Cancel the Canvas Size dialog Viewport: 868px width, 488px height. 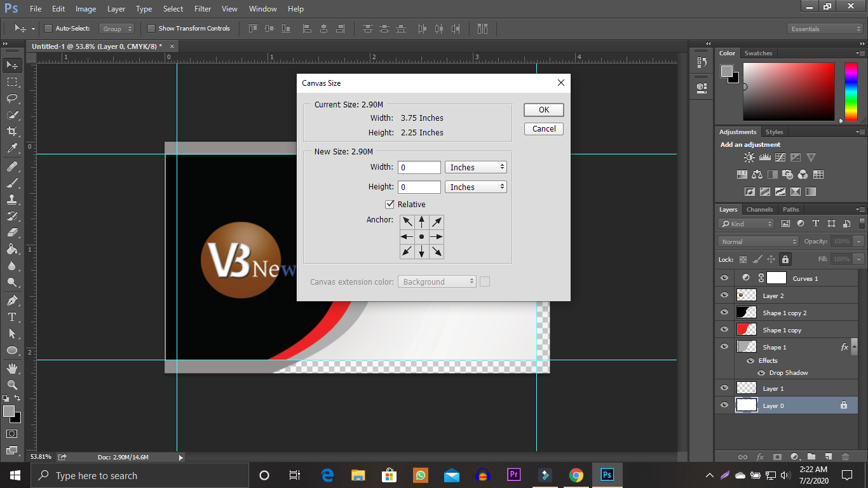tap(543, 128)
